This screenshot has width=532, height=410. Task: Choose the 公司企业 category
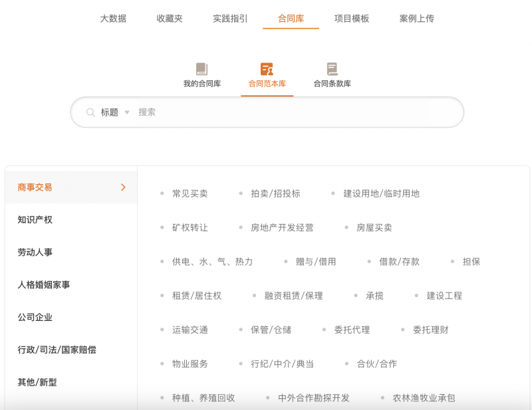(x=35, y=318)
